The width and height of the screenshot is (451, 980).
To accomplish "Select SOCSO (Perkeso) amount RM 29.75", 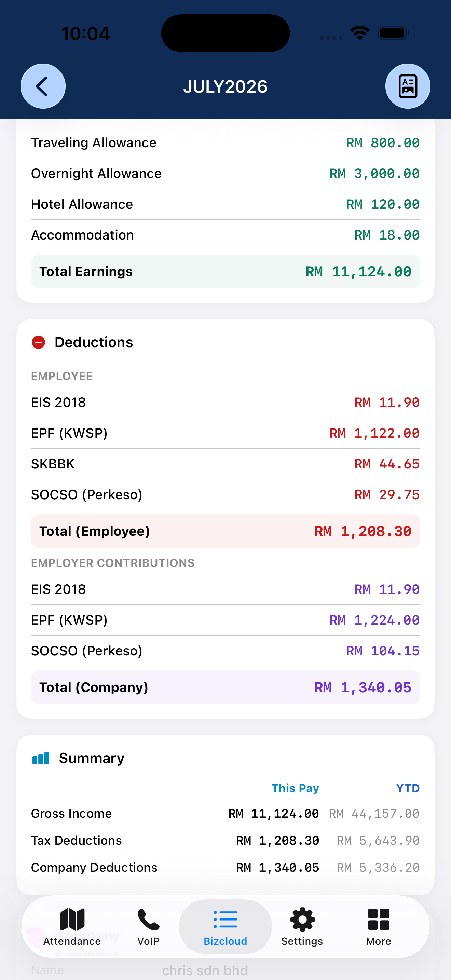I will pyautogui.click(x=387, y=495).
